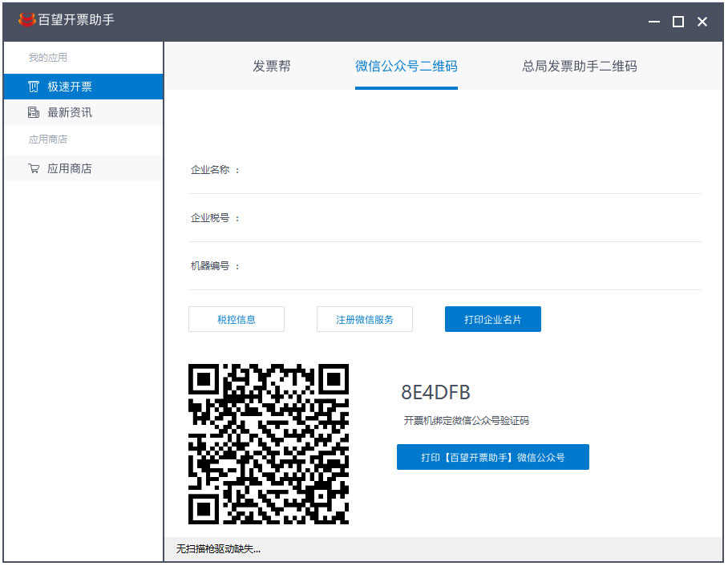Click the 无扫描枪驱动缺失 status message
This screenshot has width=728, height=566.
[218, 549]
